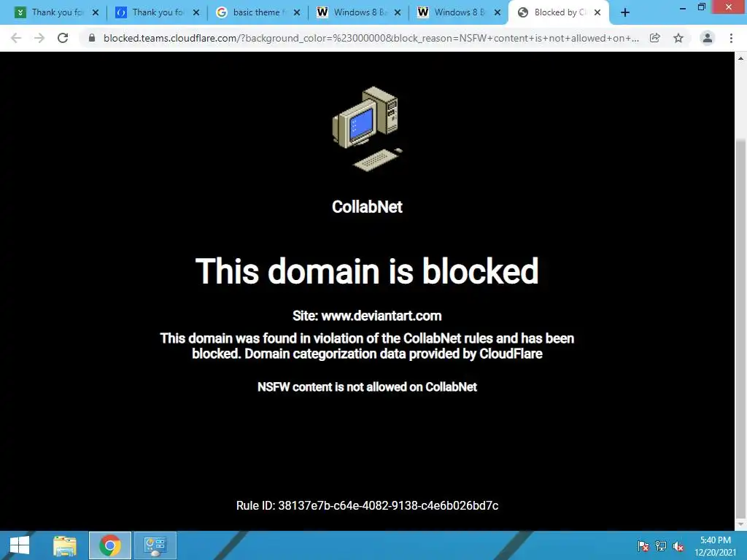Open the Windows Start button
747x560 pixels.
tap(20, 545)
